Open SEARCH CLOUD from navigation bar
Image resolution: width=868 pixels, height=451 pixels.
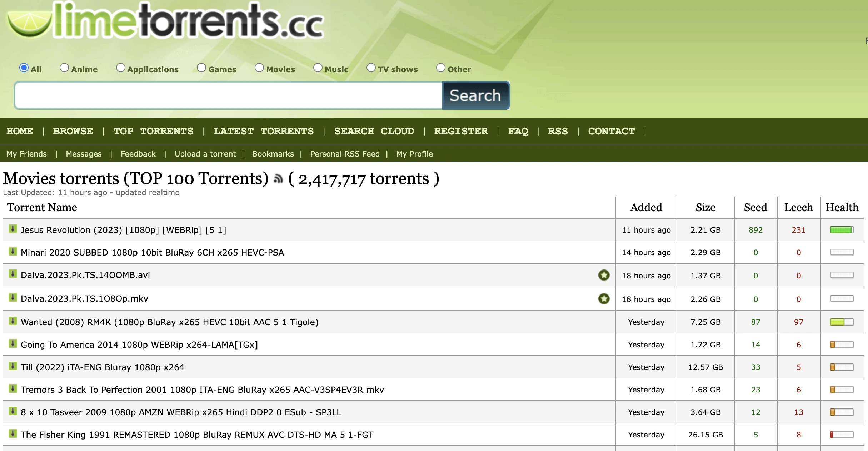374,131
